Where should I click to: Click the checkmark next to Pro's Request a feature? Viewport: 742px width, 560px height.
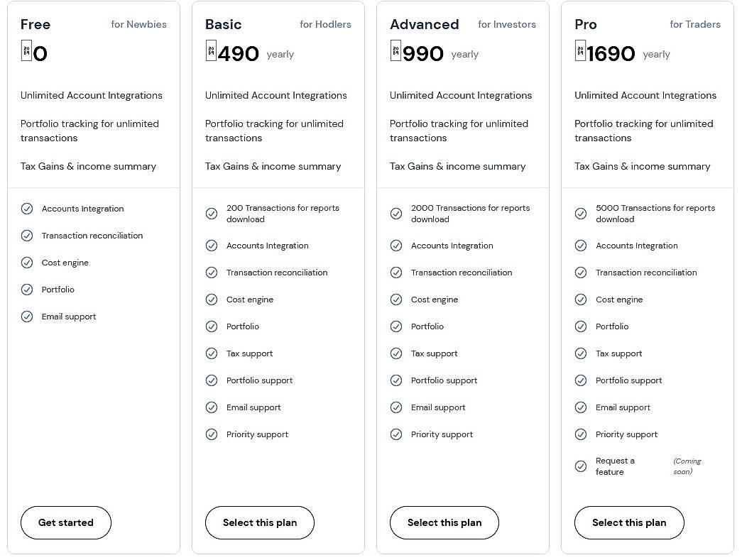click(581, 466)
